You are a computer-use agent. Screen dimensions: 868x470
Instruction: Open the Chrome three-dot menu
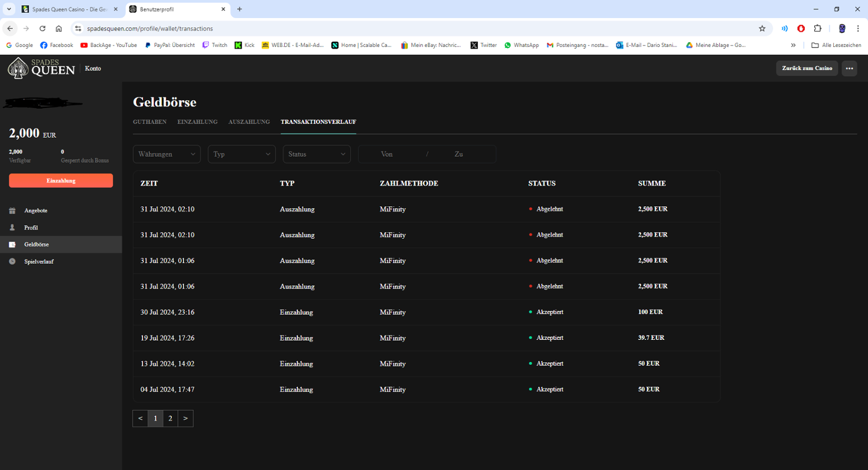tap(858, 28)
